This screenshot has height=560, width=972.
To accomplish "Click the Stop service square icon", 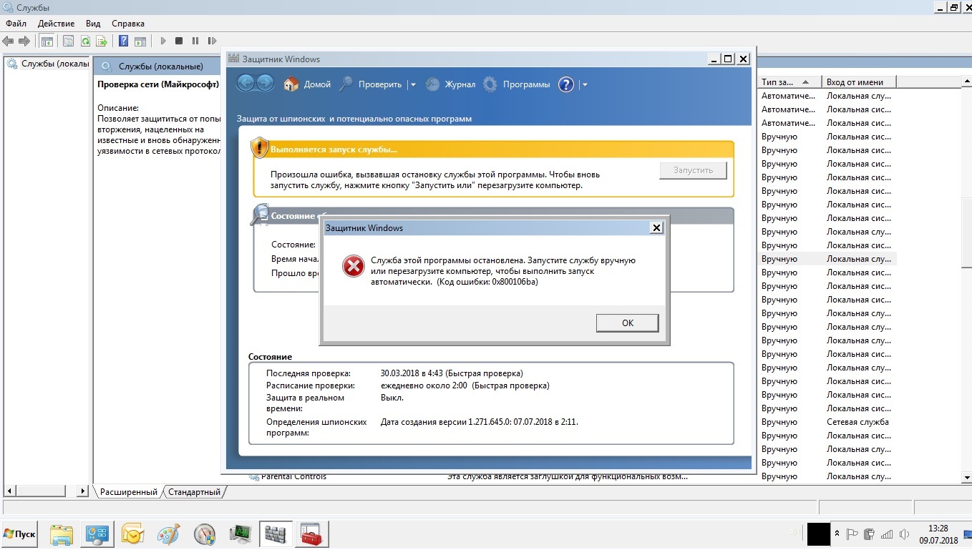I will tap(179, 41).
